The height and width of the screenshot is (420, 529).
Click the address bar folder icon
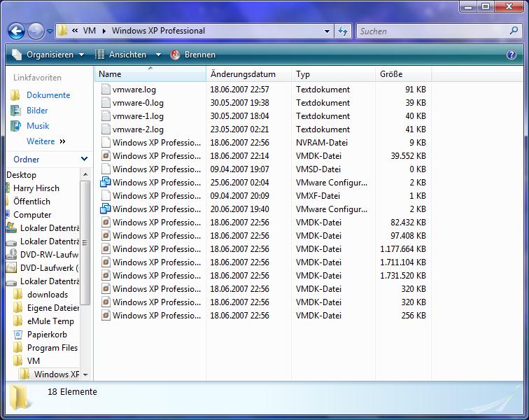coord(62,31)
